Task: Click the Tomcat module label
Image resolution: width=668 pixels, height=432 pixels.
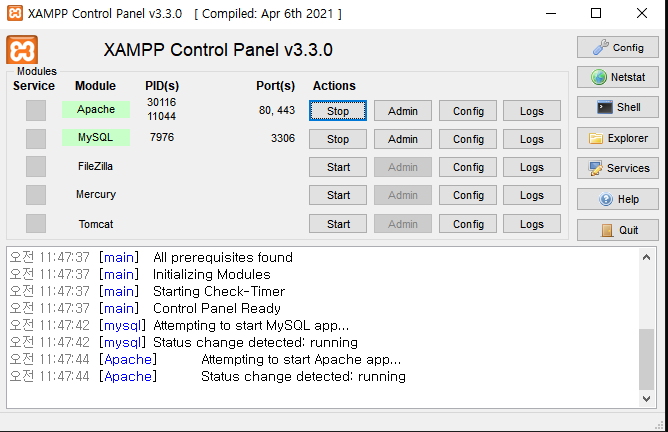Action: point(96,224)
